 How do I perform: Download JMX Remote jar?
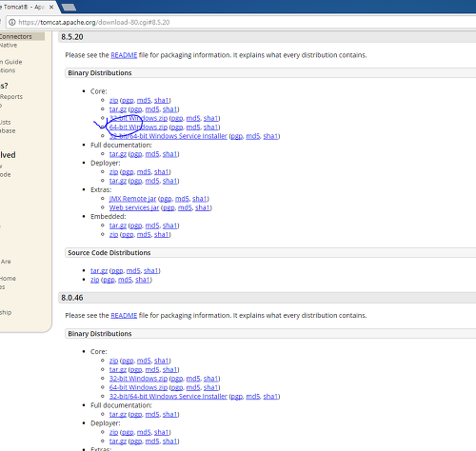[132, 199]
